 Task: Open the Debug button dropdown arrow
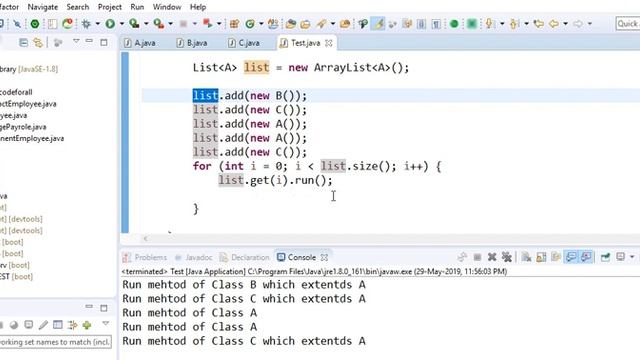tap(98, 24)
